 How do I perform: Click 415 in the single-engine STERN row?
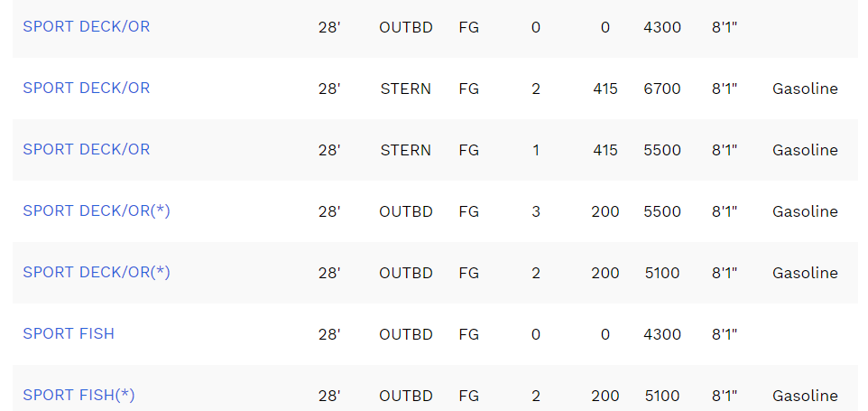[x=605, y=150]
